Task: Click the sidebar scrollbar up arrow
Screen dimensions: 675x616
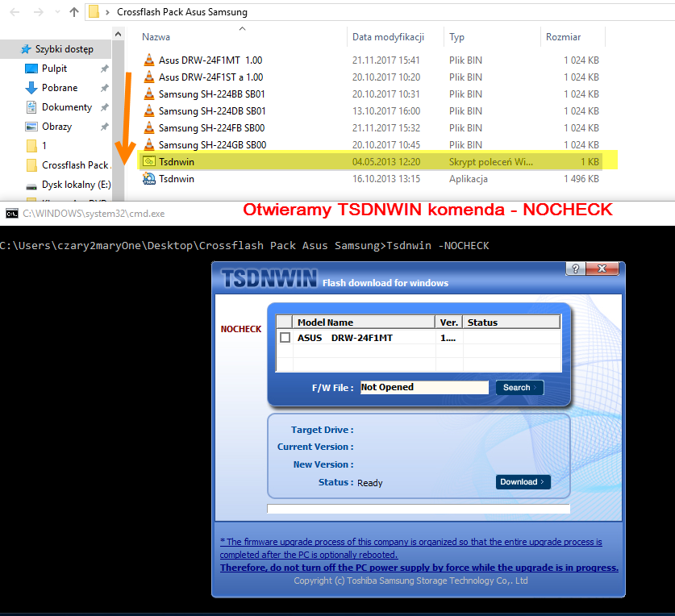Action: 119,34
